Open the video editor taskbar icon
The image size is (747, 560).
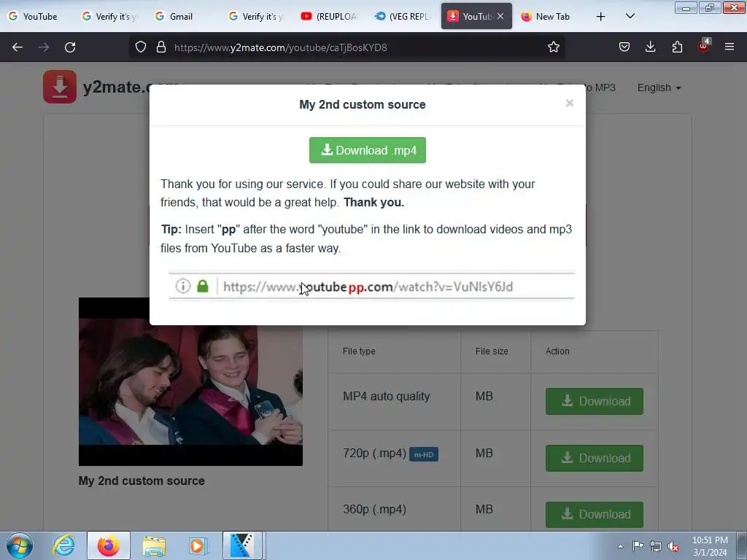click(242, 545)
